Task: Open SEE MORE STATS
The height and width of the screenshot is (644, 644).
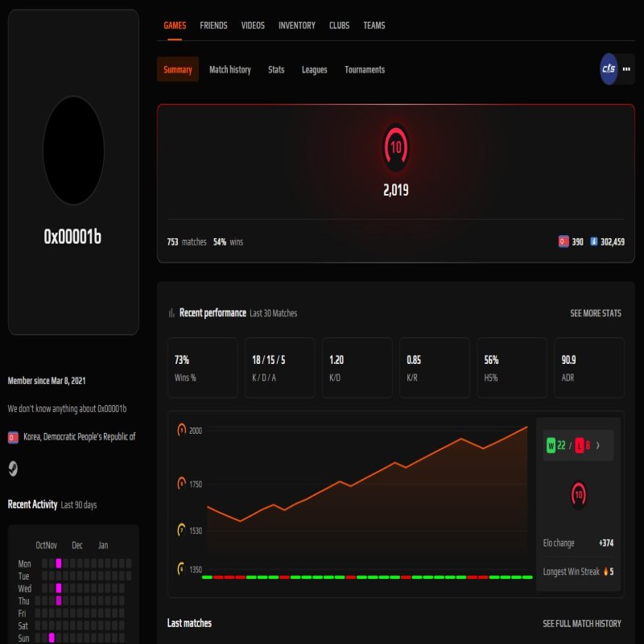Action: tap(596, 313)
